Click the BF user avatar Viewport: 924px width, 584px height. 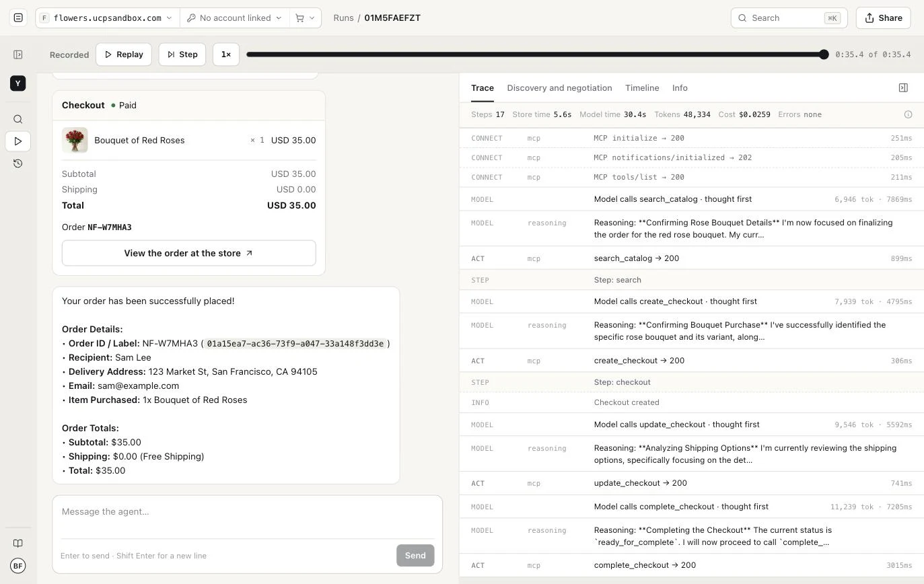[x=18, y=566]
